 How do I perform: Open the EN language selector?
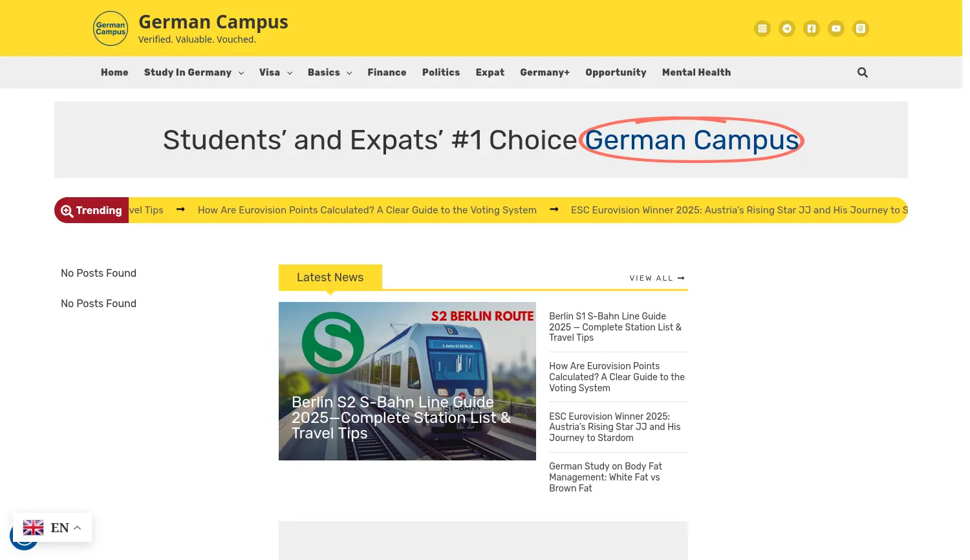[53, 528]
